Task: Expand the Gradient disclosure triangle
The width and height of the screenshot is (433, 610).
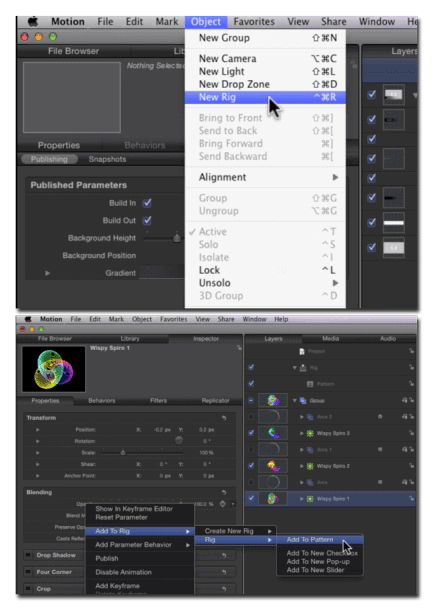Action: [x=47, y=273]
